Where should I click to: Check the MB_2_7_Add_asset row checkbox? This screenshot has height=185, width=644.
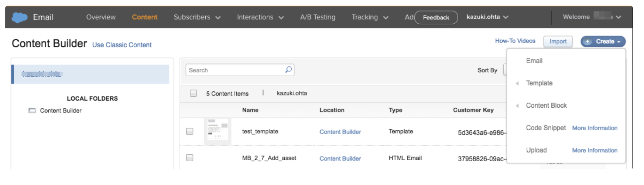pyautogui.click(x=189, y=158)
